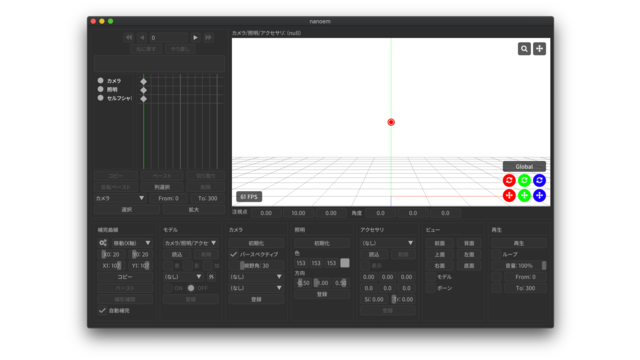Open interpolation curve settings gear icon
Viewport: 640px width, 360px height.
(103, 243)
